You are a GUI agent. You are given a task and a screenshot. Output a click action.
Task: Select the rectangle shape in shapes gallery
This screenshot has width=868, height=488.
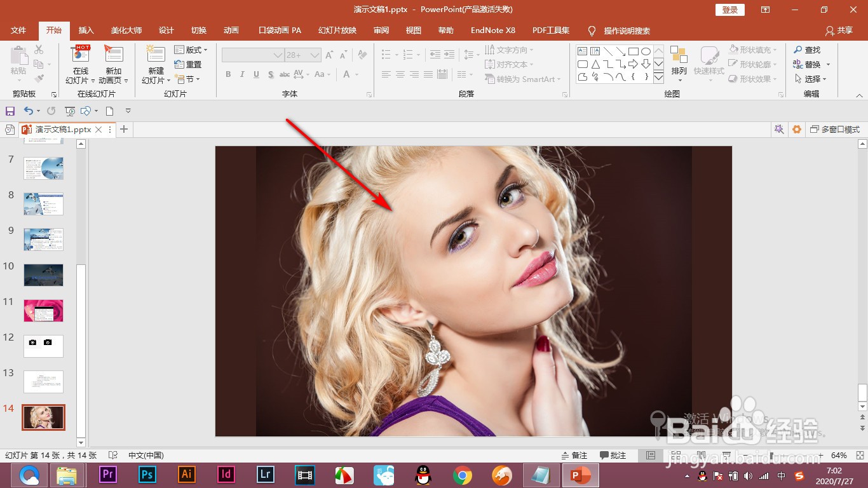tap(634, 51)
